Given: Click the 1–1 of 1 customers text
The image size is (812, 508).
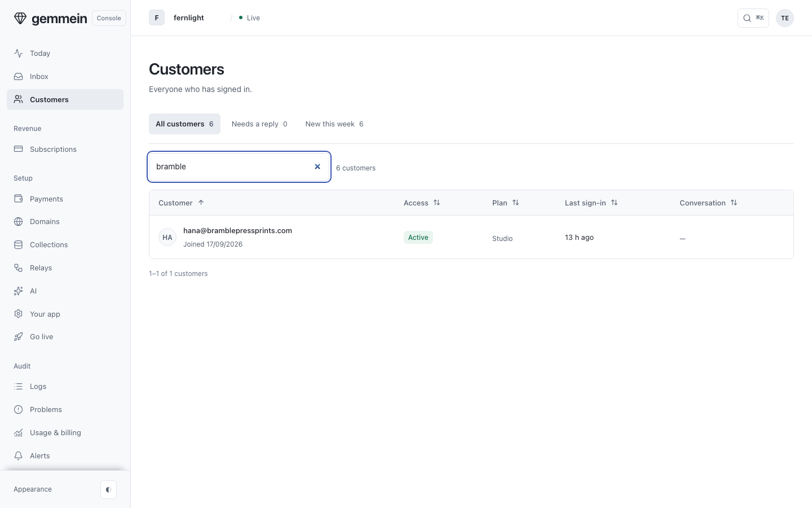Looking at the screenshot, I should [178, 273].
